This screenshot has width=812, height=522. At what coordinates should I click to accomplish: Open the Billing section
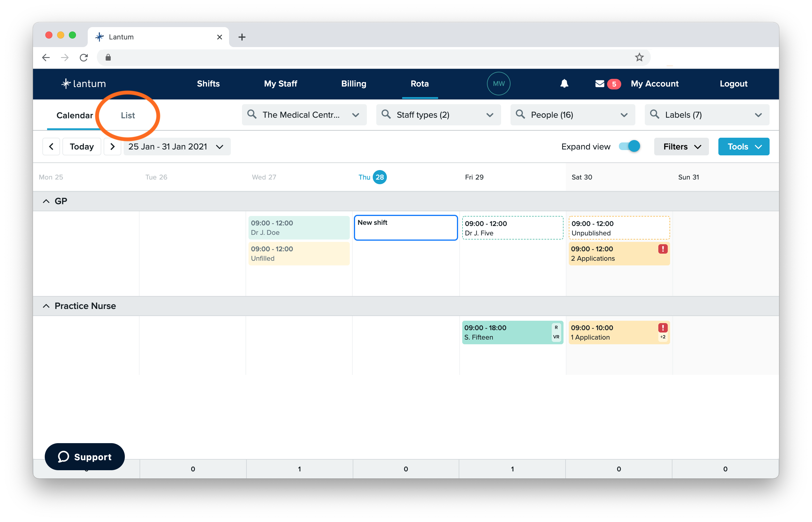[x=354, y=84]
